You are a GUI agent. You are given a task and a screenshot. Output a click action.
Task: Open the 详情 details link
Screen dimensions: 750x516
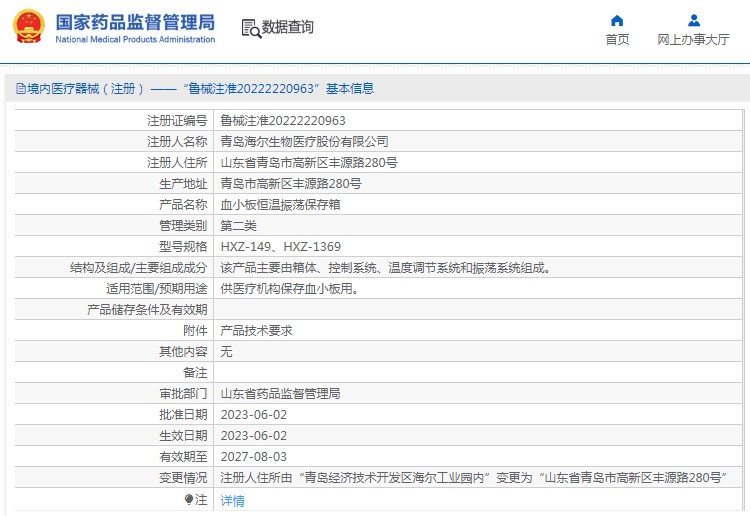pos(232,500)
